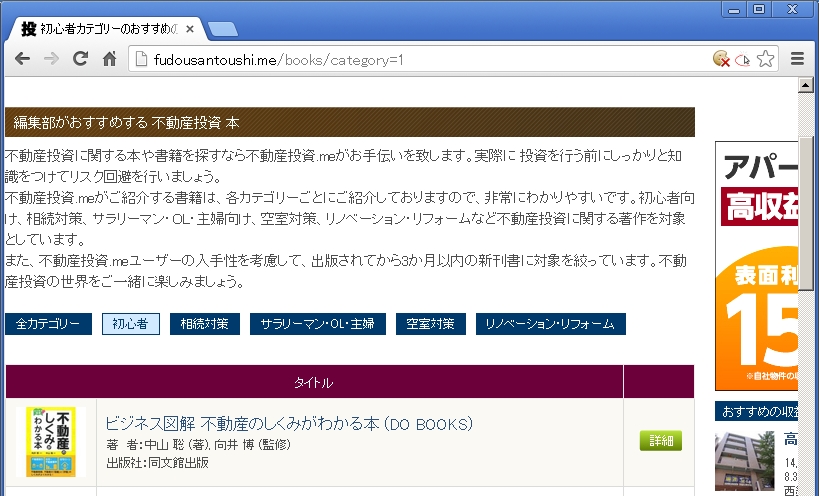819x496 pixels.
Task: Open a new browser tab
Action: pyautogui.click(x=223, y=29)
